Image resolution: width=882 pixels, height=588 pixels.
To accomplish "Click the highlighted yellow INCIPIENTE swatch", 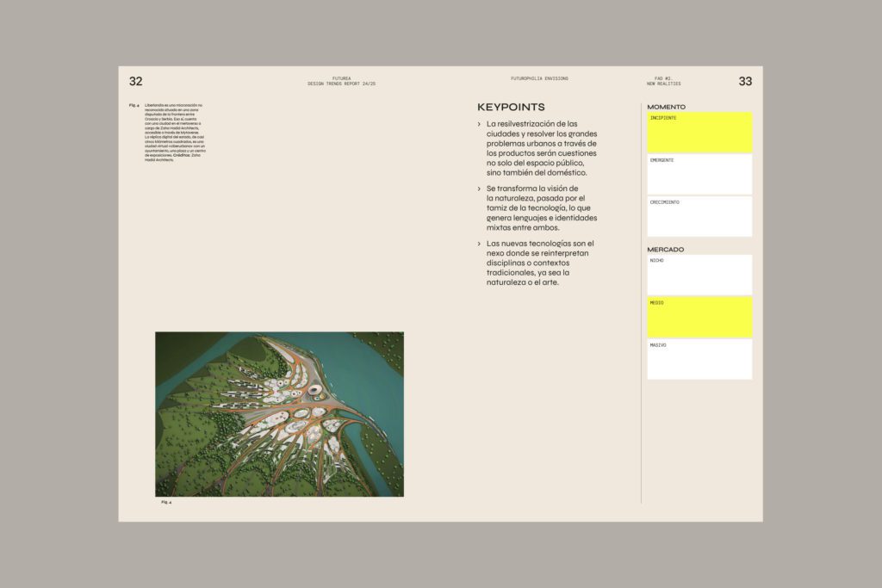I will click(x=699, y=130).
